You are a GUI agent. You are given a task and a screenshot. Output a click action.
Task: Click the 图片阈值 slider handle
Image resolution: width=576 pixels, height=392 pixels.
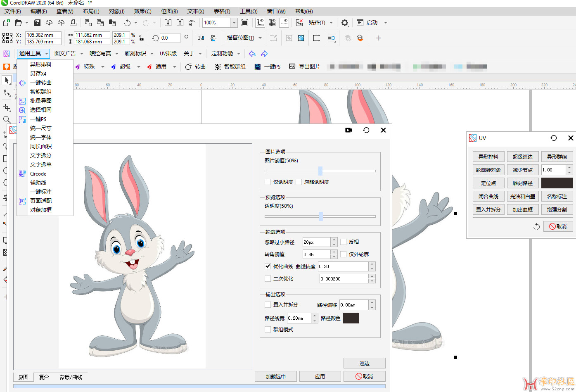(x=320, y=171)
